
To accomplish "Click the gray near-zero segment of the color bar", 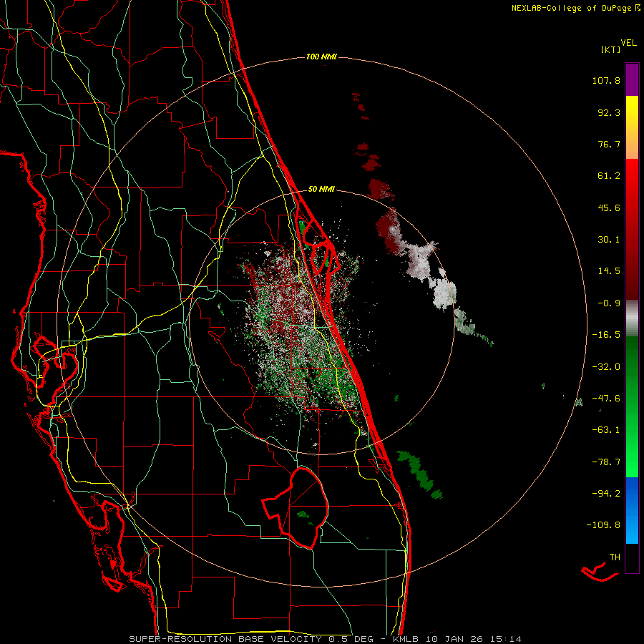I will (632, 318).
